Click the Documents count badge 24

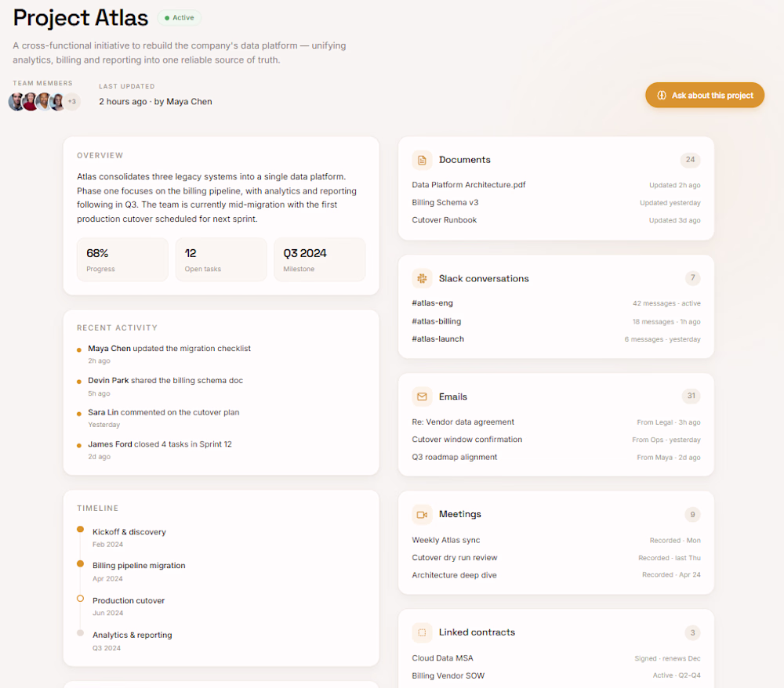pos(690,159)
